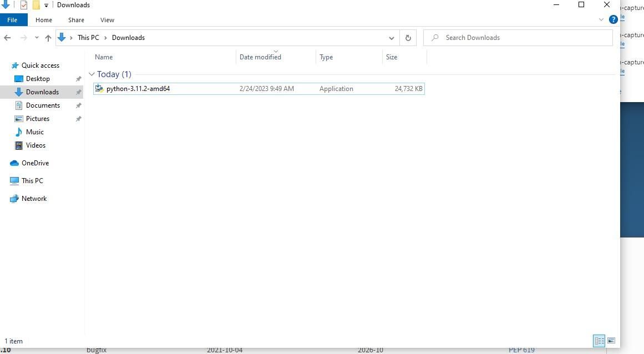Go up one folder level
The image size is (644, 354).
pos(48,38)
